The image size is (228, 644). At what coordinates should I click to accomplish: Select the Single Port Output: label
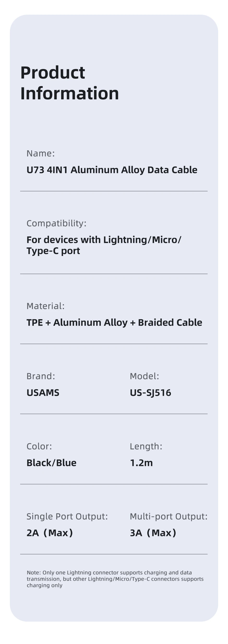[x=67, y=516]
